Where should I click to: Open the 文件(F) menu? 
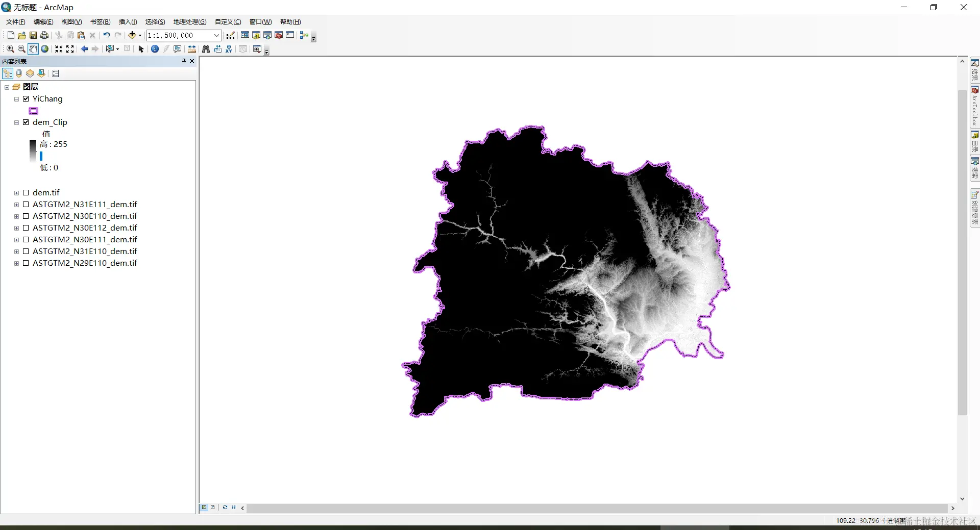pyautogui.click(x=15, y=22)
